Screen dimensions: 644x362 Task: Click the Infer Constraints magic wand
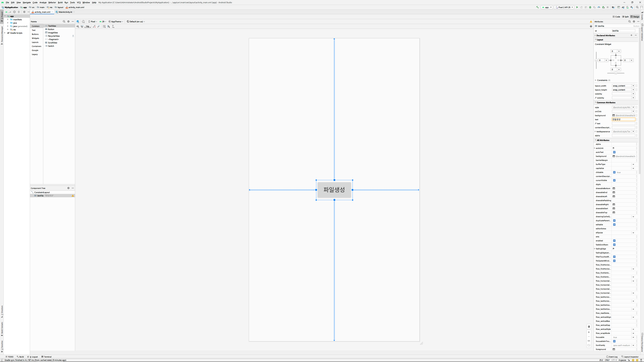click(x=99, y=26)
